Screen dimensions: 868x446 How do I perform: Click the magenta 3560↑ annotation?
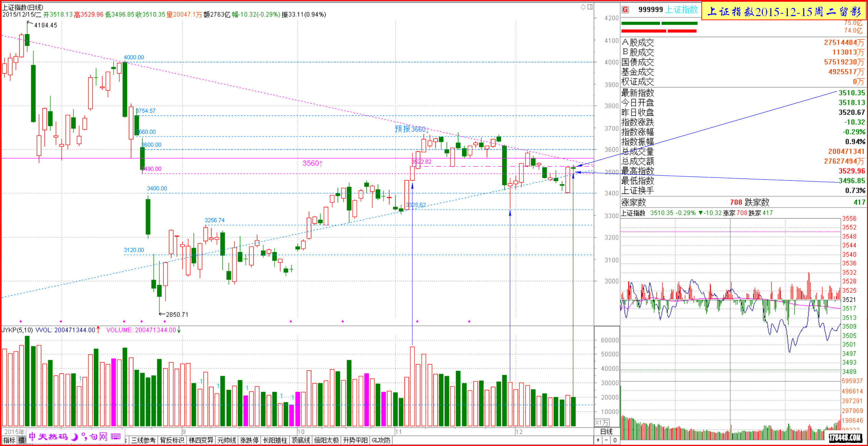click(312, 163)
